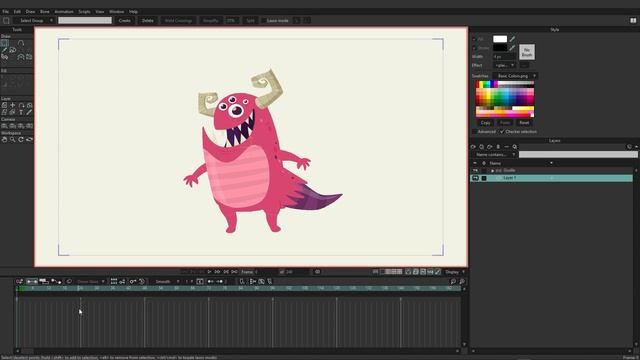The height and width of the screenshot is (360, 640).
Task: Toggle the Checker selection checkbox
Action: pyautogui.click(x=502, y=132)
